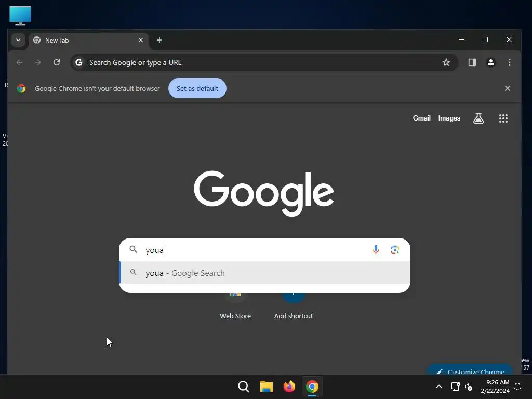
Task: Minimize the Chrome window
Action: [x=461, y=39]
